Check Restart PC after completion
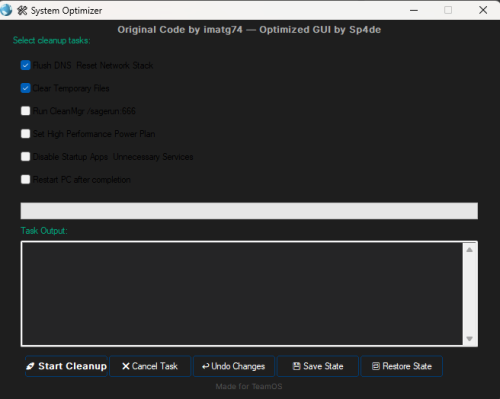 25,180
